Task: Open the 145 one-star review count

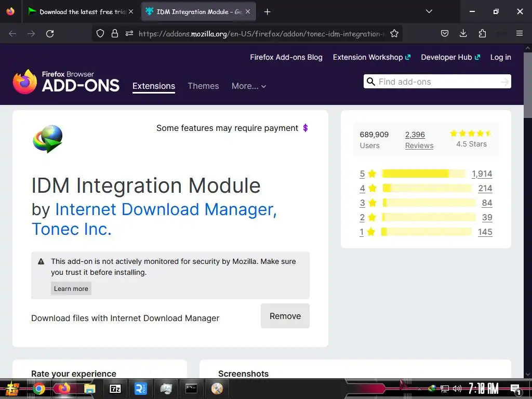Action: click(485, 232)
